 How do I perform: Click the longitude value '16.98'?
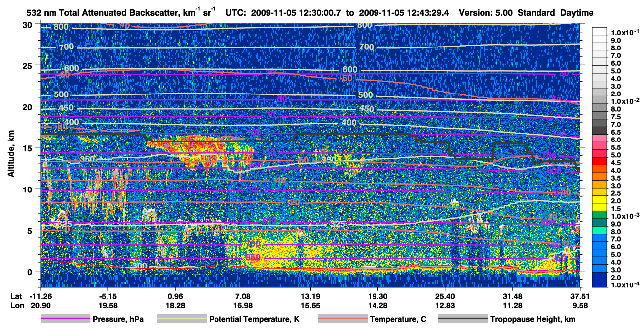(x=243, y=306)
